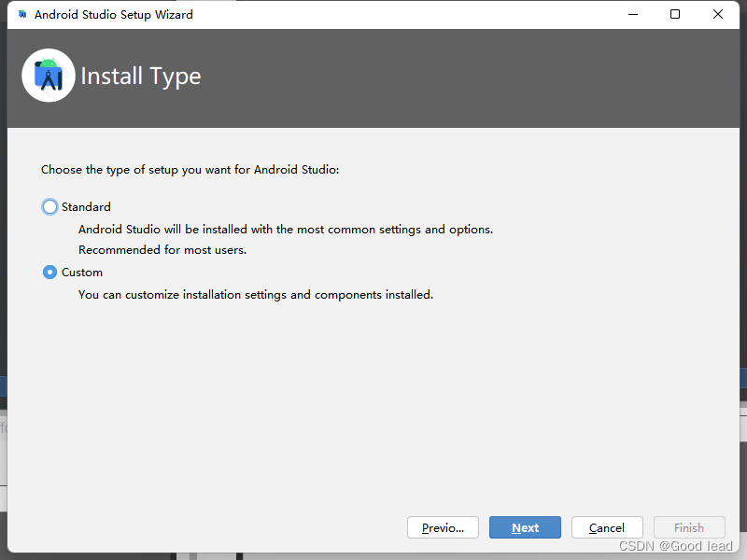Click the 'Android Studio will be installed' description line
Viewport: 747px width, 560px height.
pyautogui.click(x=286, y=230)
